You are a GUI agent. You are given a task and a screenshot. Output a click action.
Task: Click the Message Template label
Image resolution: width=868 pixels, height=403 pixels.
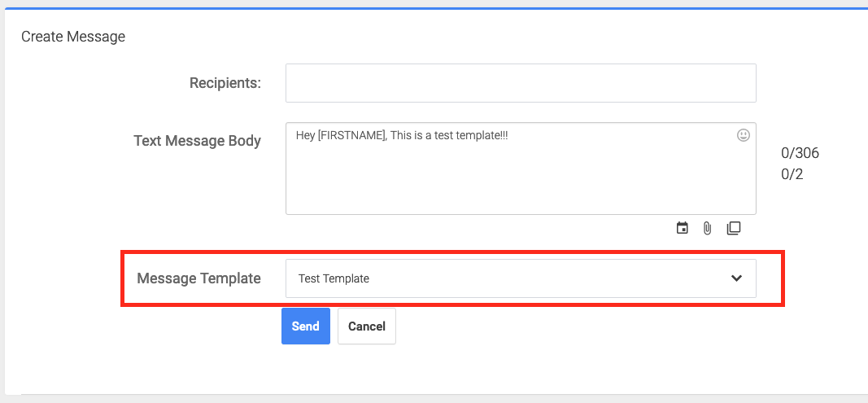click(198, 278)
